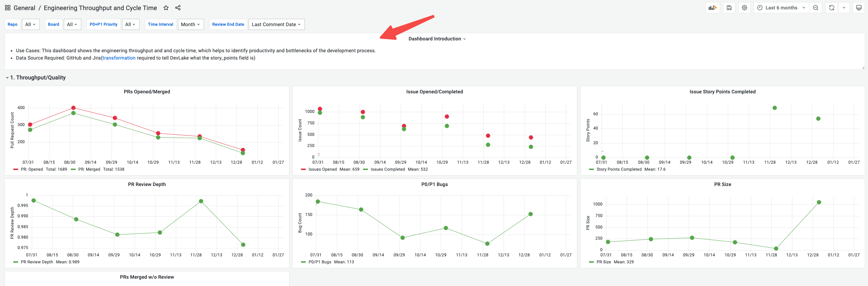The height and width of the screenshot is (286, 868).
Task: Open Last 6 months time picker
Action: coord(782,8)
